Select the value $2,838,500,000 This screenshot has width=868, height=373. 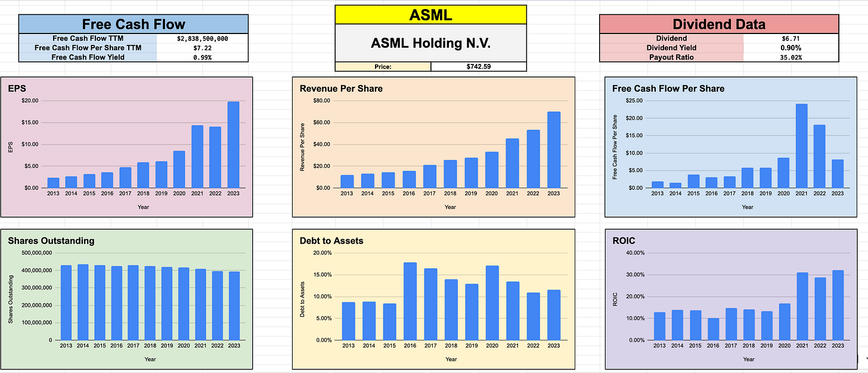(x=203, y=38)
